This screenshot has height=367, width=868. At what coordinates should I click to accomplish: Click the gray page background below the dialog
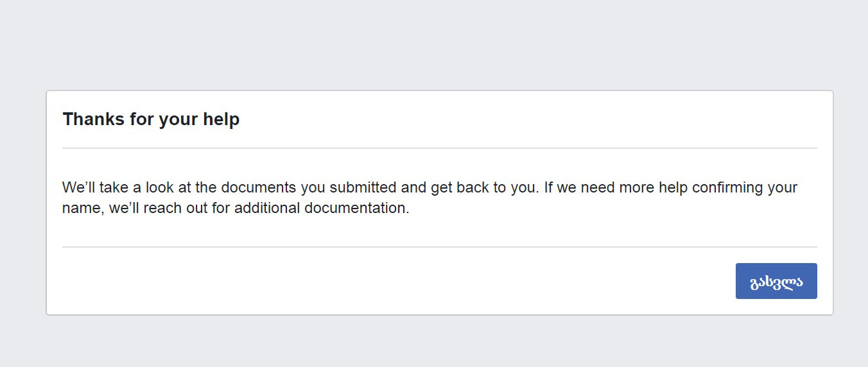[x=434, y=341]
